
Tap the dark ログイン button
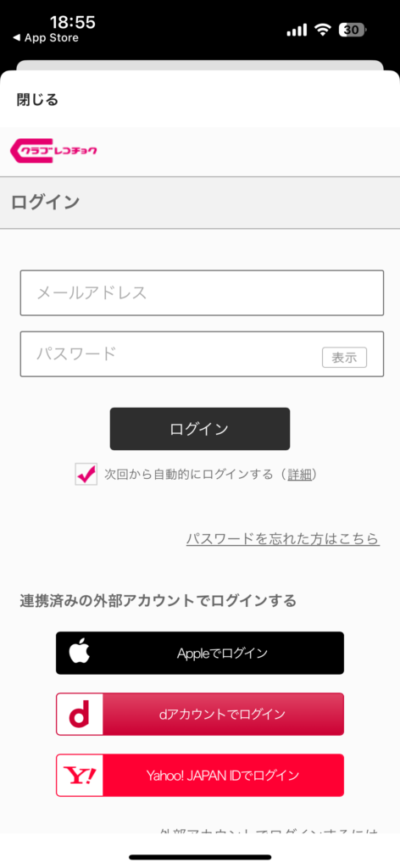(200, 429)
